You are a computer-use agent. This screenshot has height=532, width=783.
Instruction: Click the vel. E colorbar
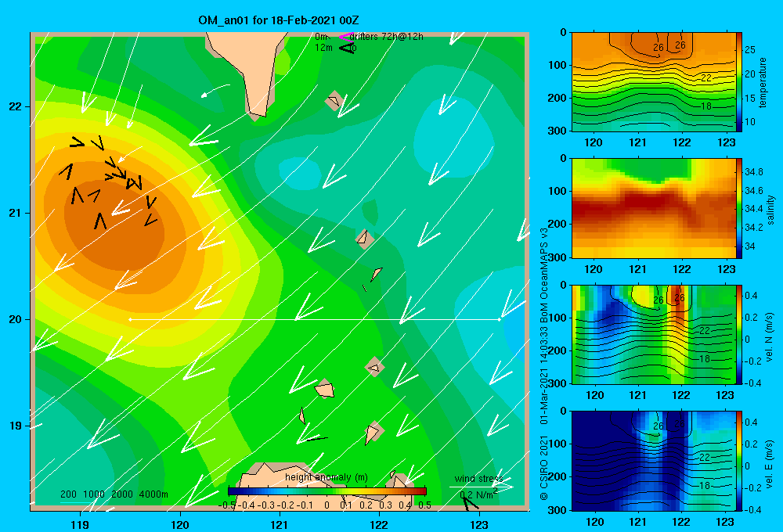[x=738, y=461]
